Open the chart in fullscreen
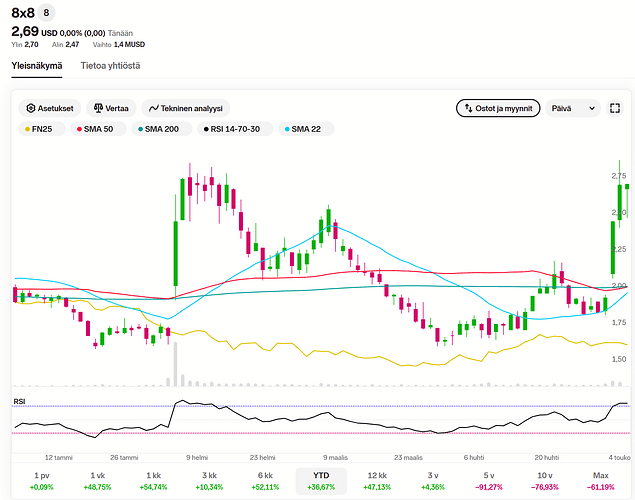The height and width of the screenshot is (500, 635). pos(615,108)
